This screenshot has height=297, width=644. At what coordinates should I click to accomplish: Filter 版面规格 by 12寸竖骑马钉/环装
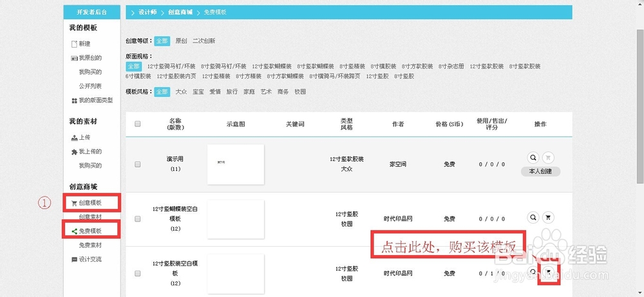coord(171,66)
